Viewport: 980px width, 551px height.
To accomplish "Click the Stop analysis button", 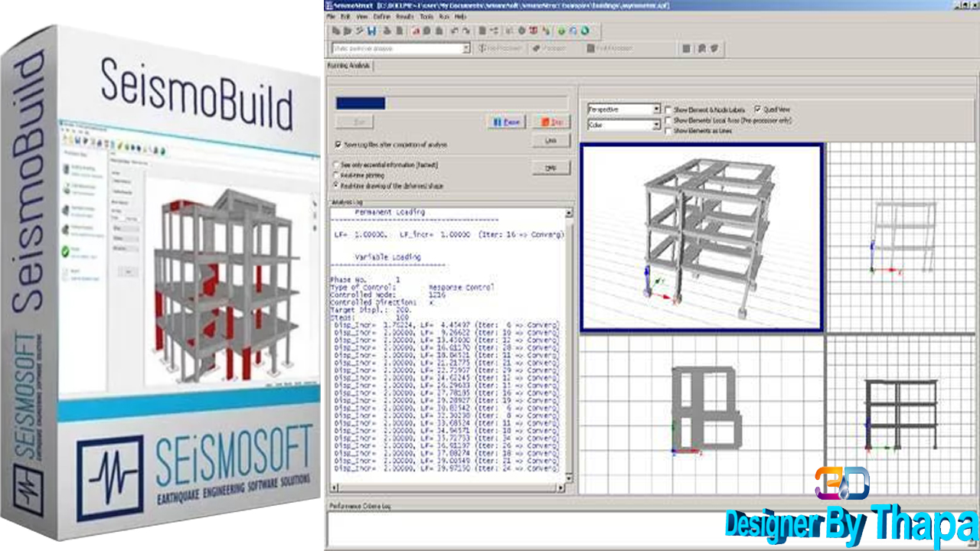I will click(x=551, y=122).
